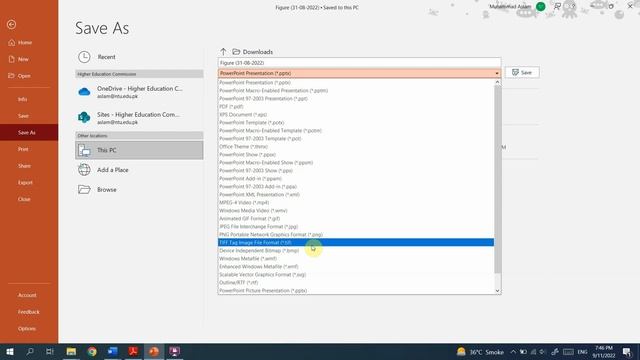
Task: Save the presentation from the sidebar
Action: coord(23,116)
